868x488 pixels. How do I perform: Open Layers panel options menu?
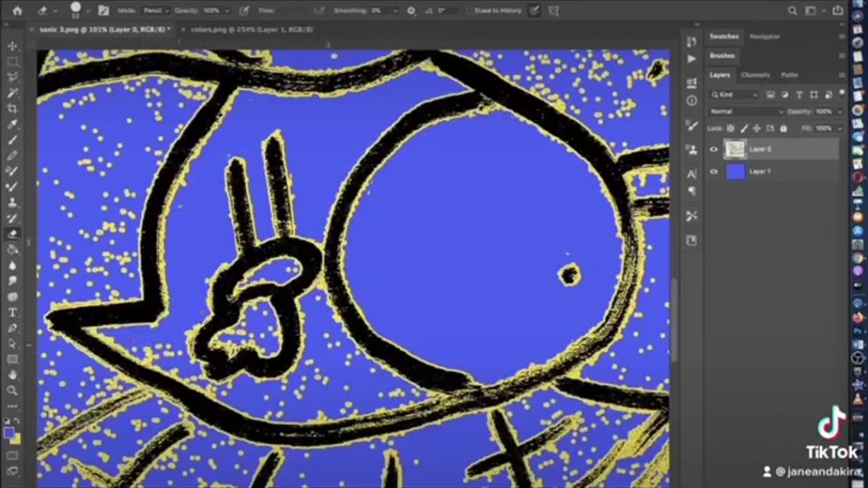(842, 75)
